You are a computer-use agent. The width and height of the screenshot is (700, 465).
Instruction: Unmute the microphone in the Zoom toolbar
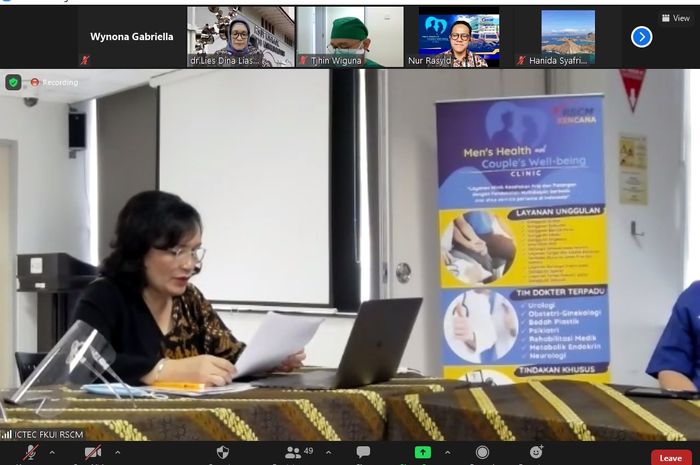31,453
